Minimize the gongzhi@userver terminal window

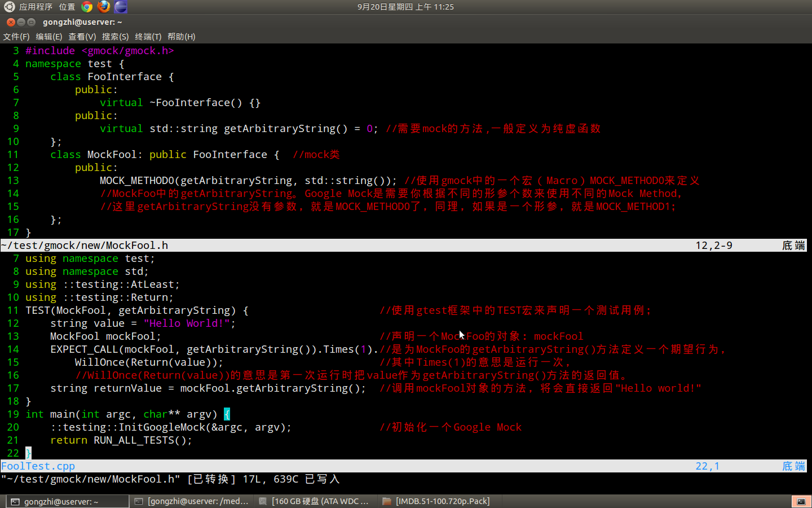click(x=21, y=22)
